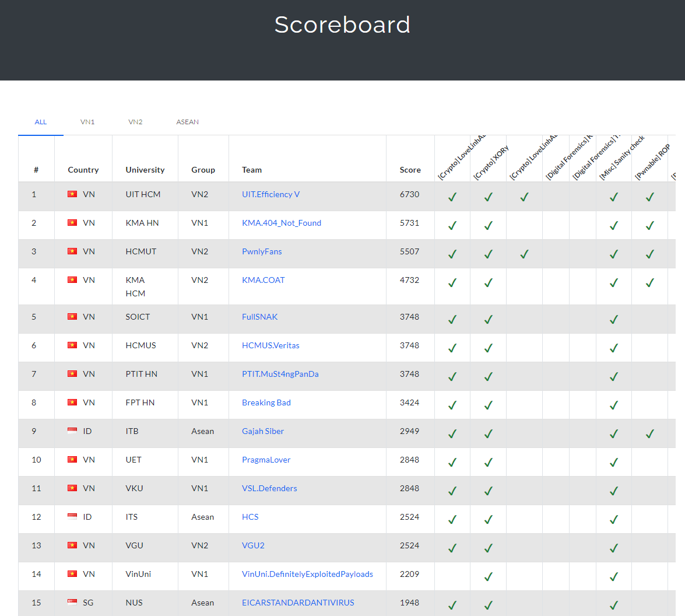Open the EICARSTANDARDANTIVIRUS team link

(x=298, y=603)
